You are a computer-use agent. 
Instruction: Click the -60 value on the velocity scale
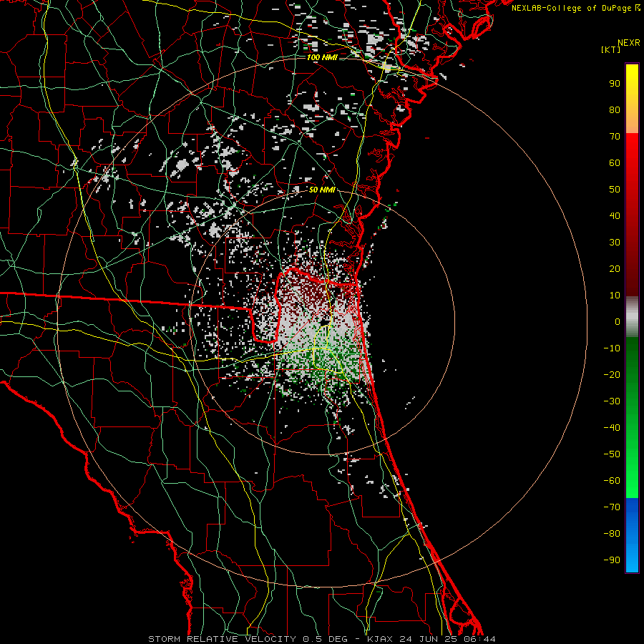pos(612,481)
